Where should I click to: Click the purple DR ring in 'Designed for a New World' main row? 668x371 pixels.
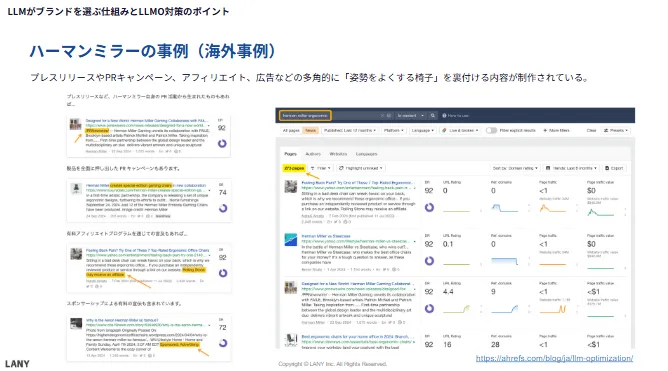pos(429,308)
